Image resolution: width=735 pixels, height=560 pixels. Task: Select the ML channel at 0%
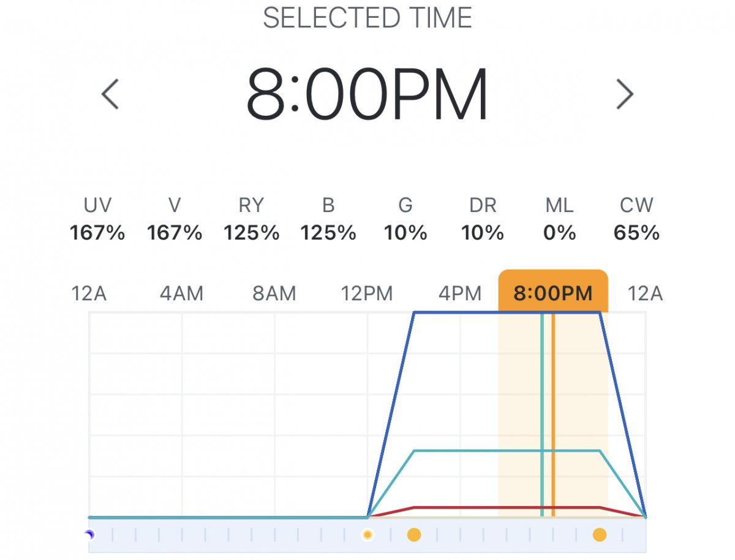coord(559,219)
